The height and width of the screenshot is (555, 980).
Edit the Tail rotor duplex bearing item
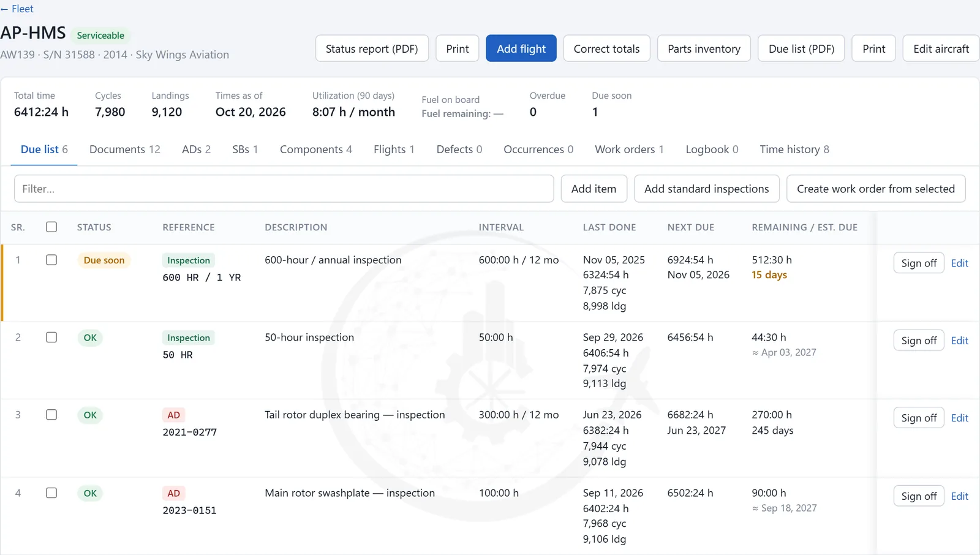coord(959,418)
